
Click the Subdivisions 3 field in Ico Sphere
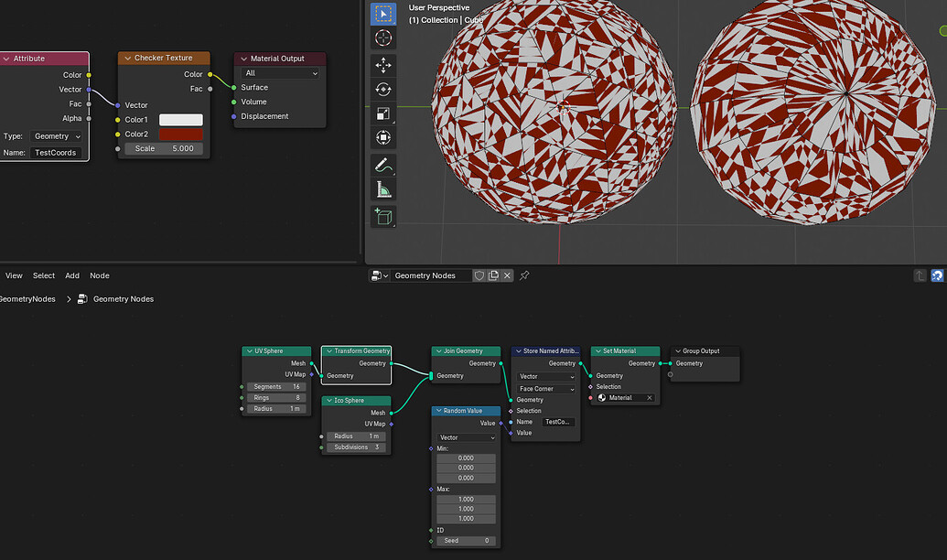(x=356, y=447)
